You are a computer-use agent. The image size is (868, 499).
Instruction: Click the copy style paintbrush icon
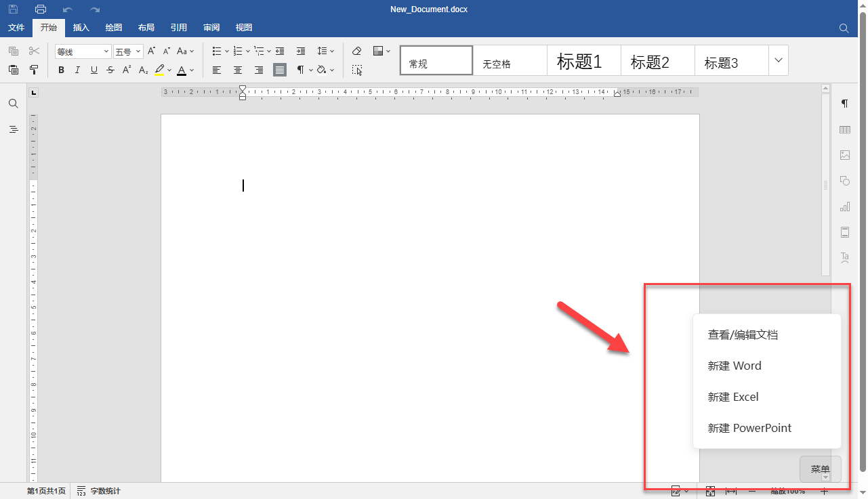(x=34, y=70)
